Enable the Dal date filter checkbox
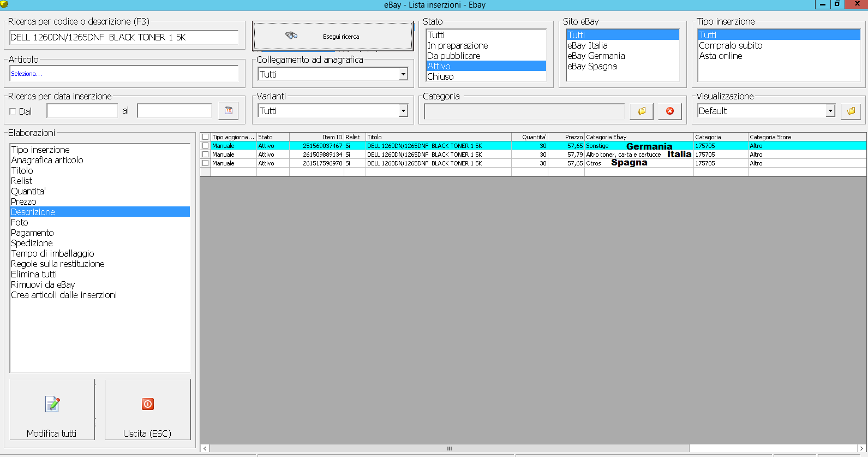The width and height of the screenshot is (868, 457). click(x=13, y=111)
